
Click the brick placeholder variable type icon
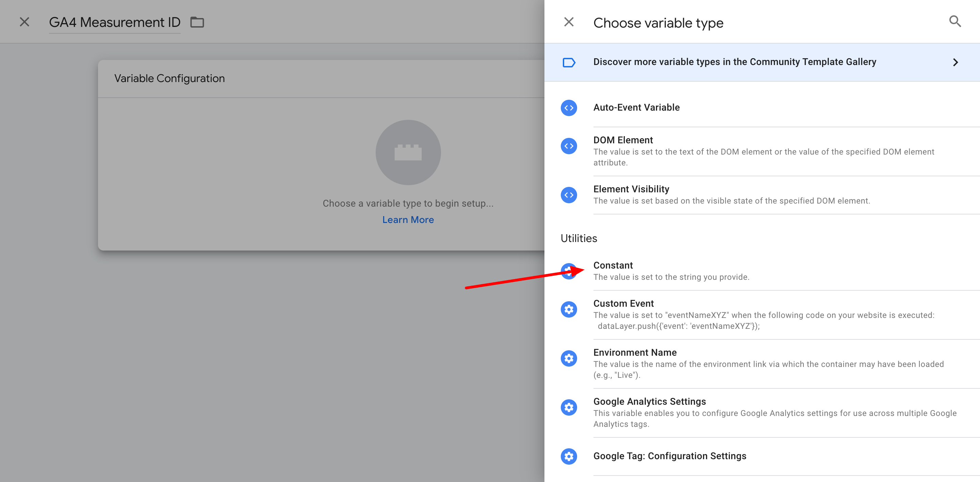(408, 152)
